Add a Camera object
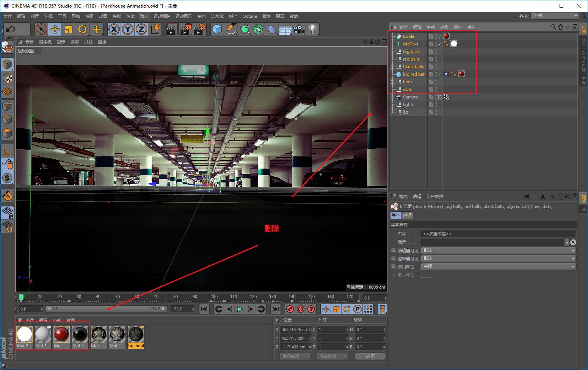Image resolution: width=588 pixels, height=370 pixels. [299, 29]
